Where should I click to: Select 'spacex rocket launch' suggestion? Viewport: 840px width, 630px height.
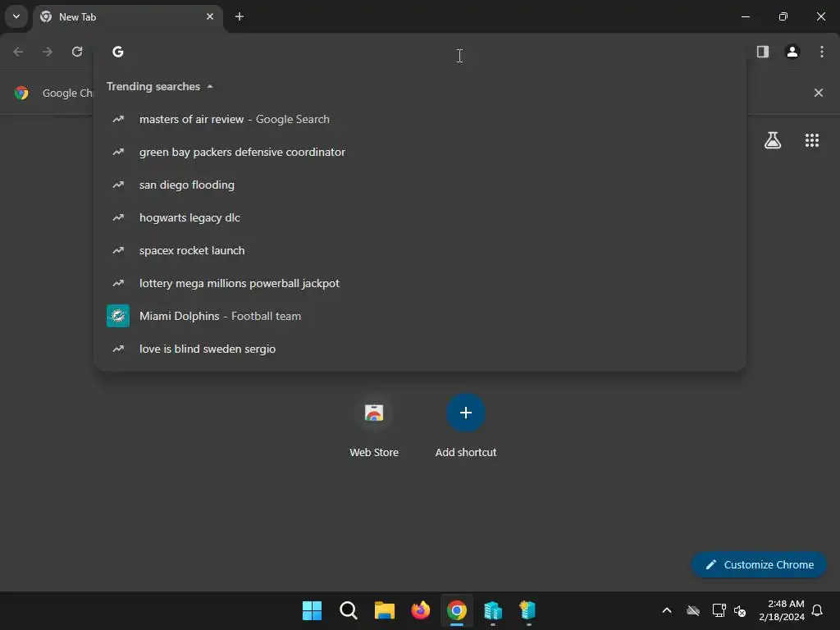[420, 250]
